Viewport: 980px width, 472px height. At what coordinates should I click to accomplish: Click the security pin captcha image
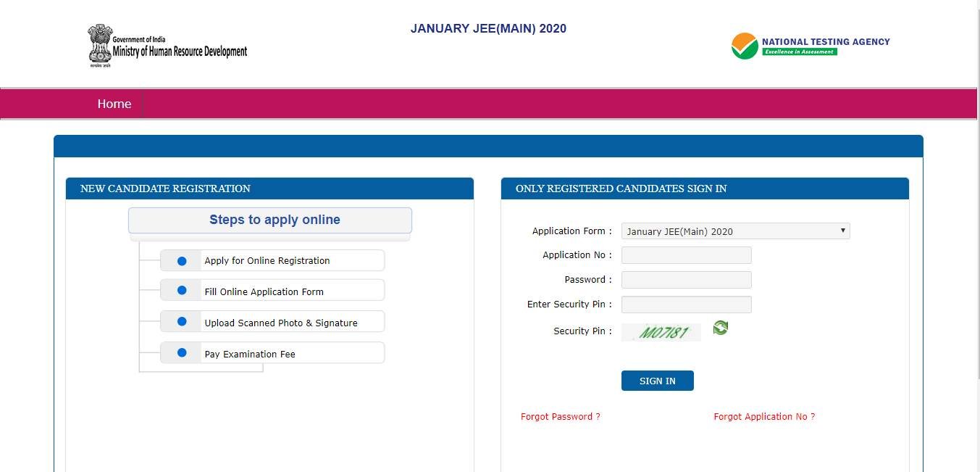point(661,332)
